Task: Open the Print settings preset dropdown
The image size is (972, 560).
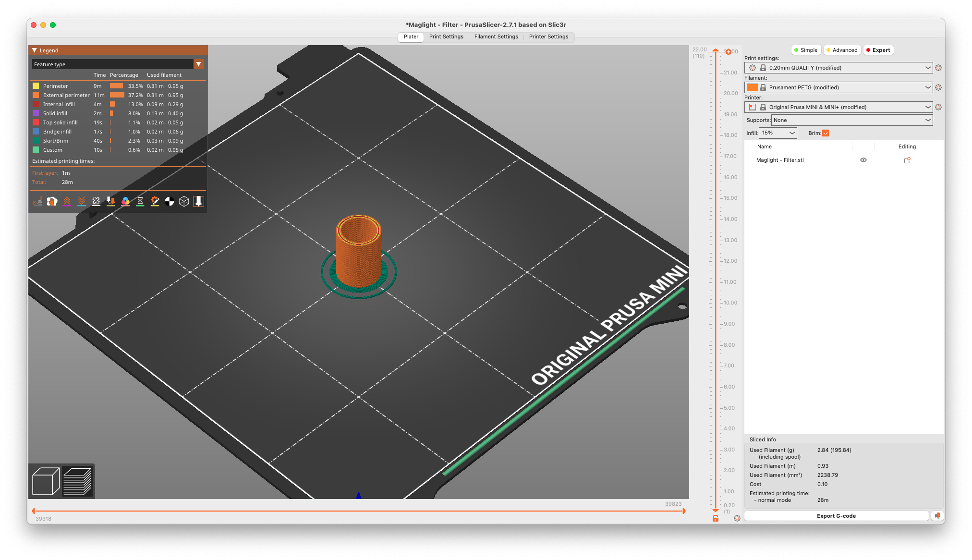Action: tap(838, 68)
